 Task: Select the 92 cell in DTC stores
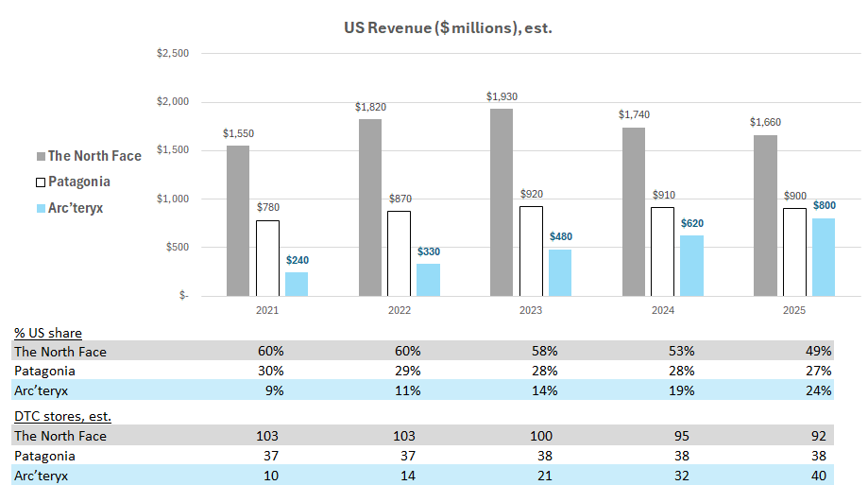click(819, 436)
